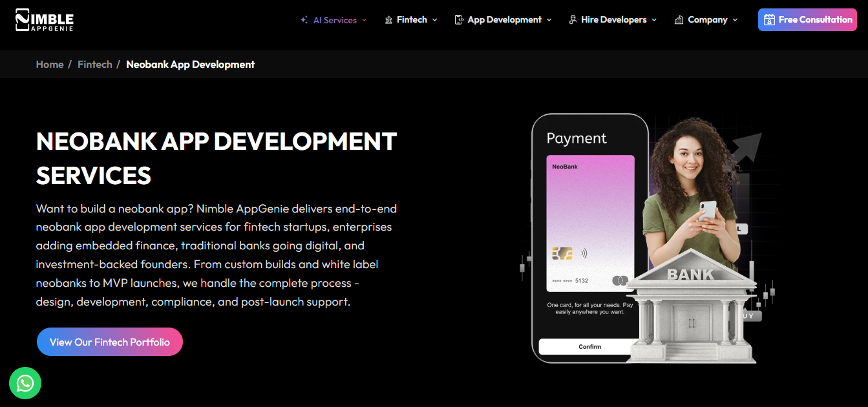Click the NeoBank card in phone mockup
Viewport: 868px width, 407px height.
coord(590,224)
